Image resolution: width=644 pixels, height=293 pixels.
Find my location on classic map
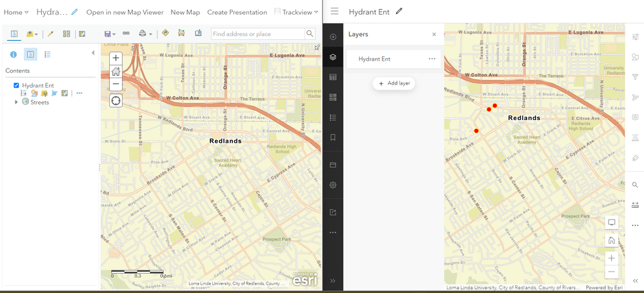[x=116, y=100]
